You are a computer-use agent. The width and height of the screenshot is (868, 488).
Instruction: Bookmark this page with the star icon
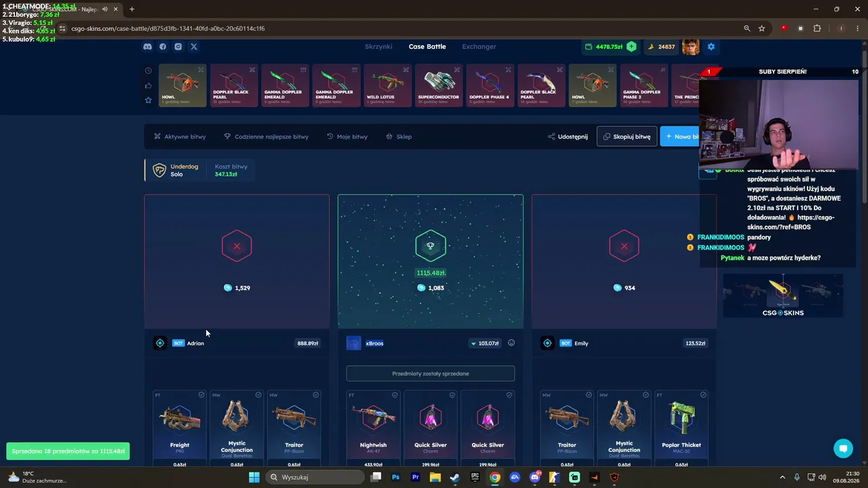click(x=762, y=28)
